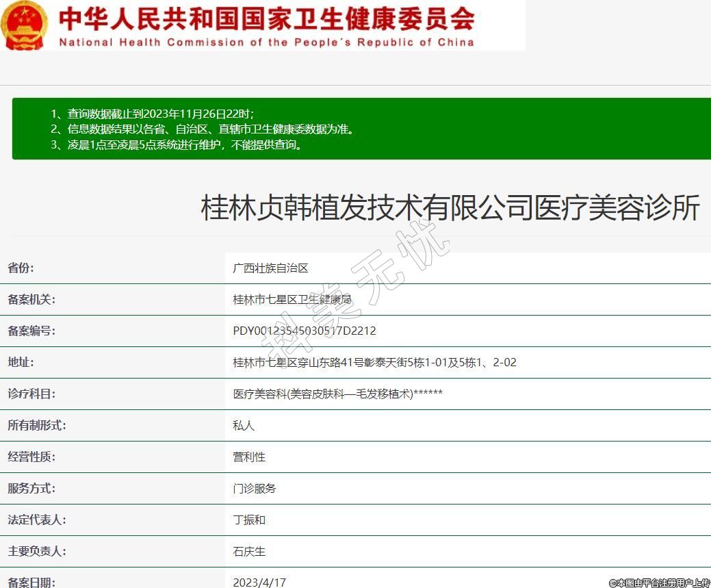
Task: Click the Chinese National Health Commission title
Action: click(x=267, y=18)
